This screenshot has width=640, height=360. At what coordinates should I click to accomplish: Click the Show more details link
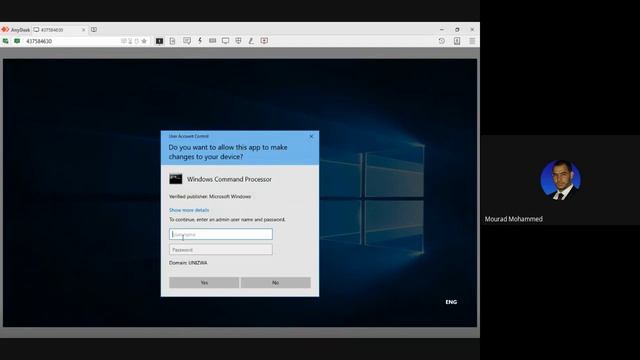tap(189, 210)
